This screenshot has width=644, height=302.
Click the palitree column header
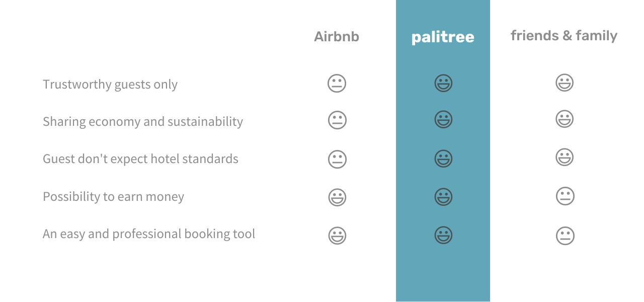click(x=443, y=37)
